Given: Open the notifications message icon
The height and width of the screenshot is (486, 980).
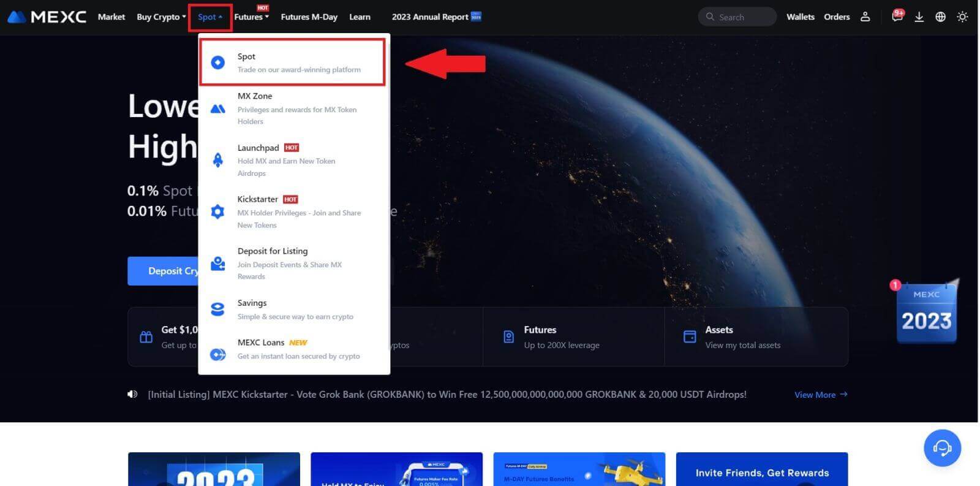Looking at the screenshot, I should point(897,17).
